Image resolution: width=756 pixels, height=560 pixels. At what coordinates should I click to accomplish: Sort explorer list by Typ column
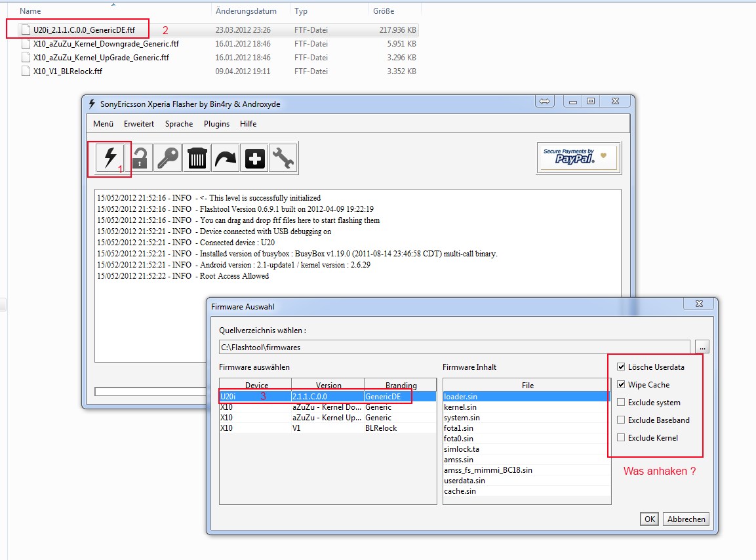tap(301, 10)
